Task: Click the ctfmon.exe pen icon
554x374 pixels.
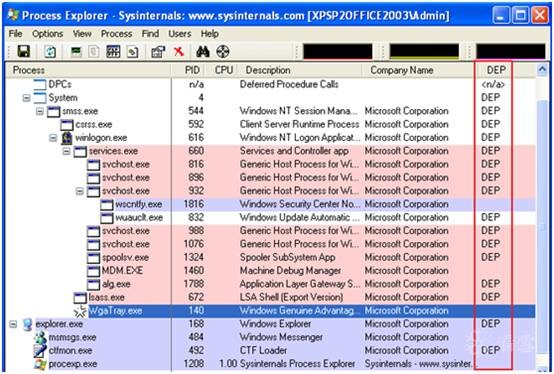Action: coord(40,350)
